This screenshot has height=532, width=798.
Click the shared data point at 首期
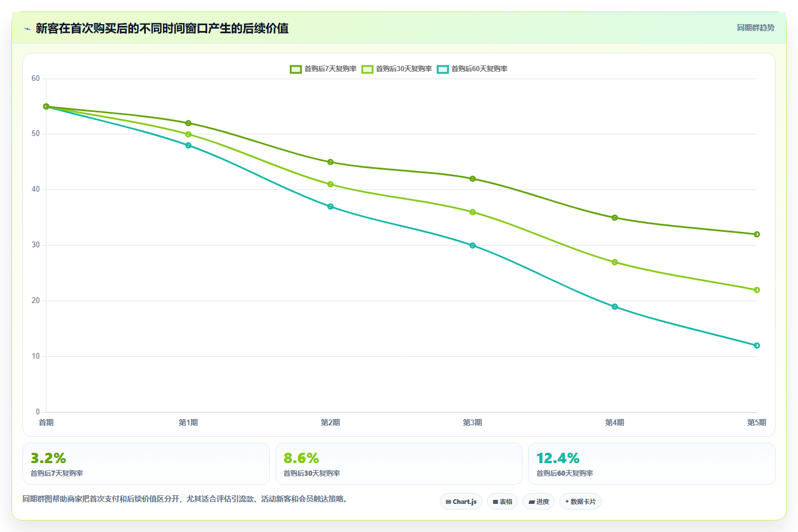[47, 107]
